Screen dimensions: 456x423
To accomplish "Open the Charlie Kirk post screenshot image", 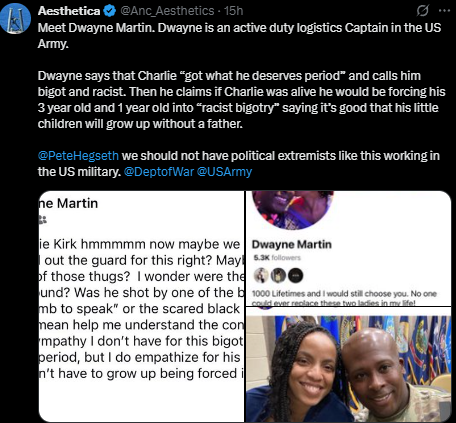I will [142, 306].
